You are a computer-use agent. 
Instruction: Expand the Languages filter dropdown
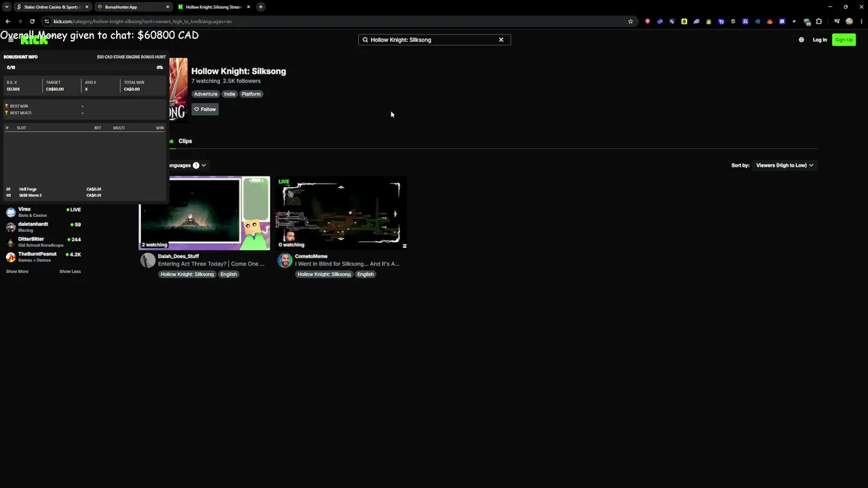188,165
